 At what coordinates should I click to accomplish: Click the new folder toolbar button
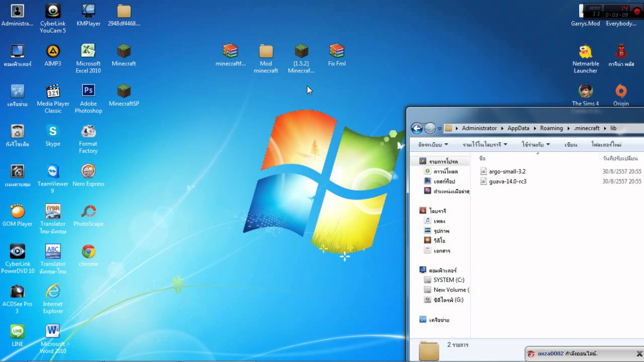pos(606,145)
